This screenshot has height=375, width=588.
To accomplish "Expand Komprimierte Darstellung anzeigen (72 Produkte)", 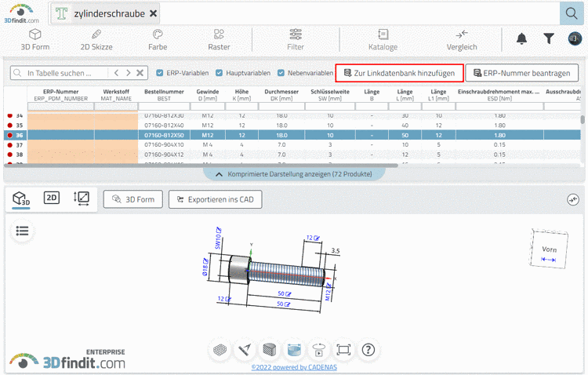I will click(294, 174).
